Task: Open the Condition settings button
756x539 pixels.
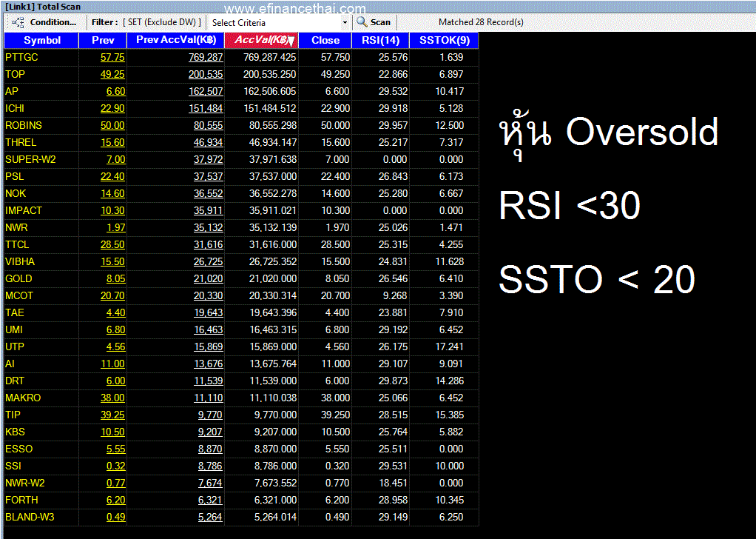Action: 44,22
